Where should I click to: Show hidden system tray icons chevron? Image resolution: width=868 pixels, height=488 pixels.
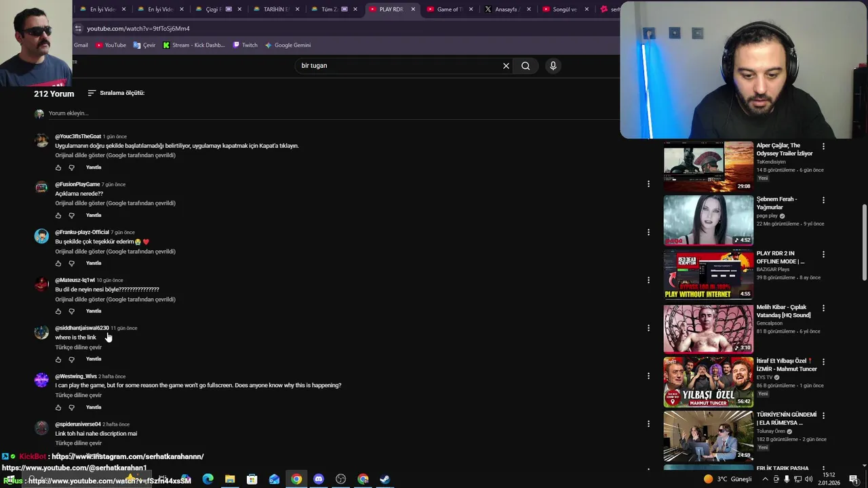[x=766, y=479]
